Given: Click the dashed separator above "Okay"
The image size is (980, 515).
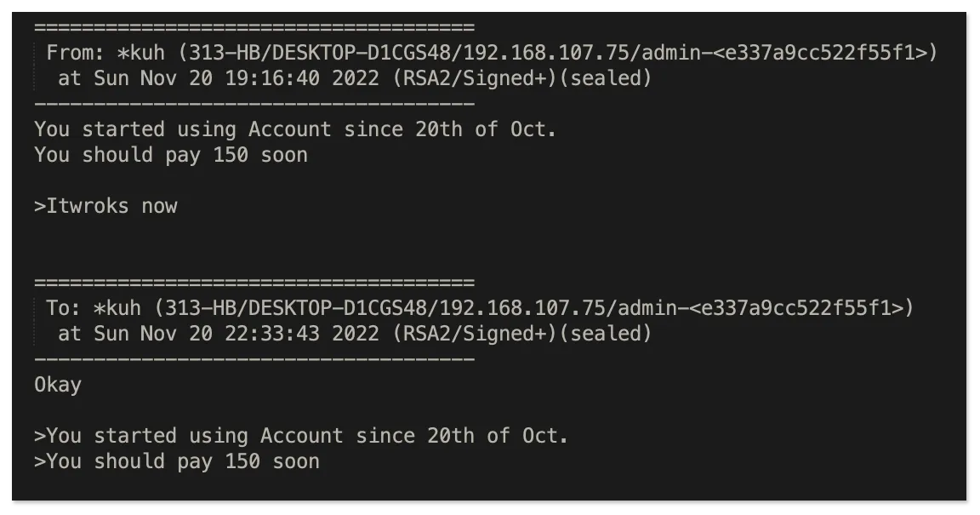Looking at the screenshot, I should pos(254,359).
